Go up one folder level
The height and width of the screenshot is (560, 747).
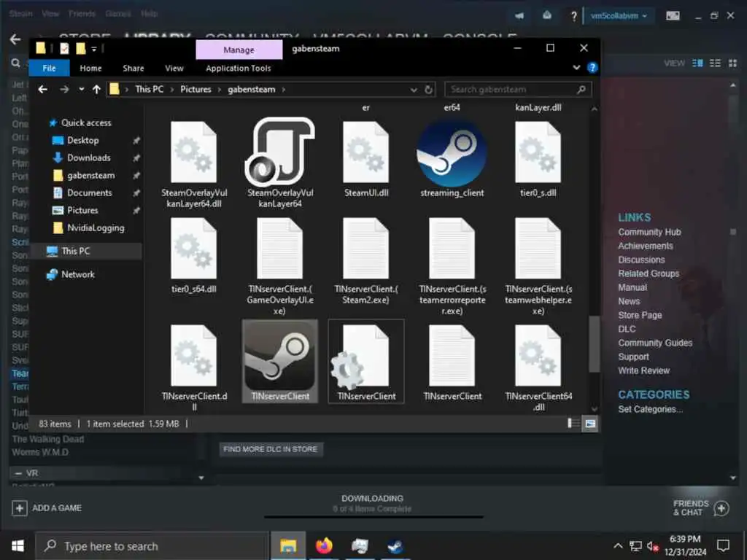[x=96, y=90]
